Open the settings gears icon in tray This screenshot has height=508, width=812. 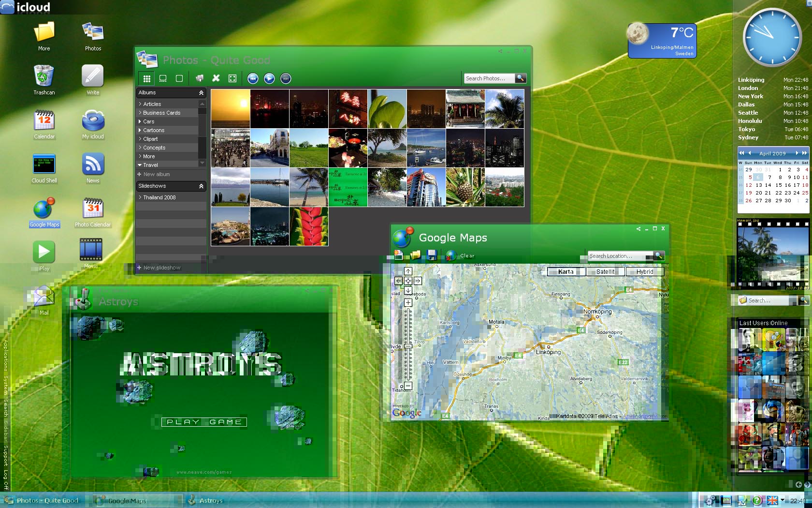coord(710,501)
